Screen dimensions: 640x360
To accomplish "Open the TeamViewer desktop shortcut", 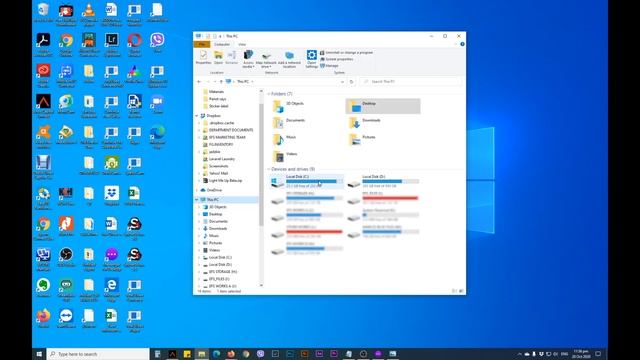I will [x=66, y=318].
